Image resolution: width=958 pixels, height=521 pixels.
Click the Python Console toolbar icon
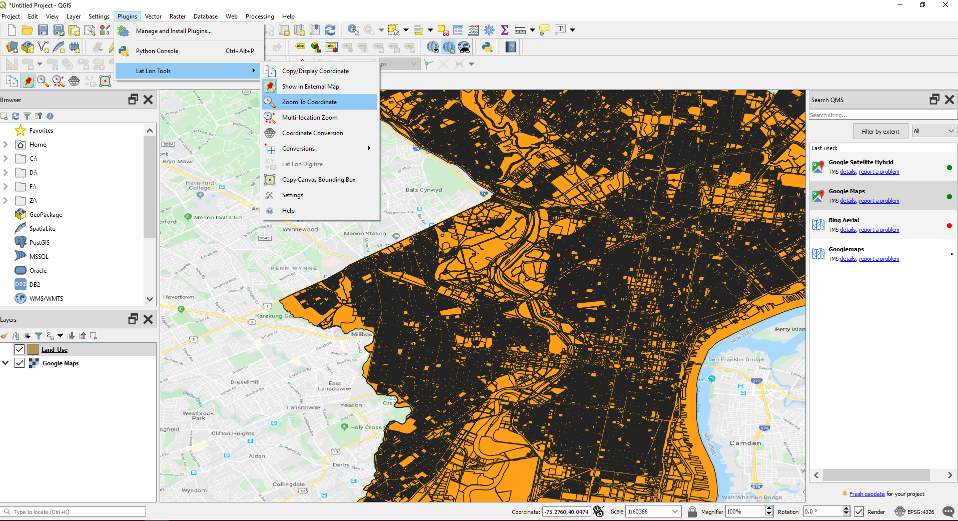tap(487, 46)
